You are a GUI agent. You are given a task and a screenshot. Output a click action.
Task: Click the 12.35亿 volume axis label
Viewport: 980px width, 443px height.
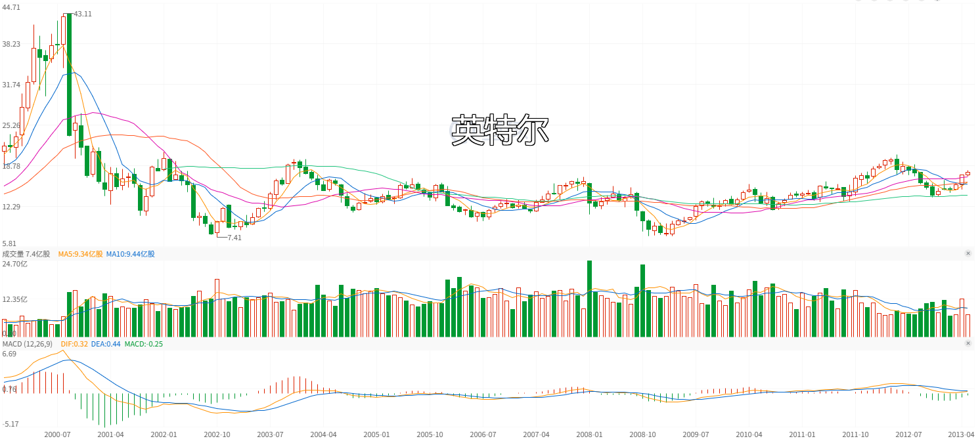(x=14, y=299)
